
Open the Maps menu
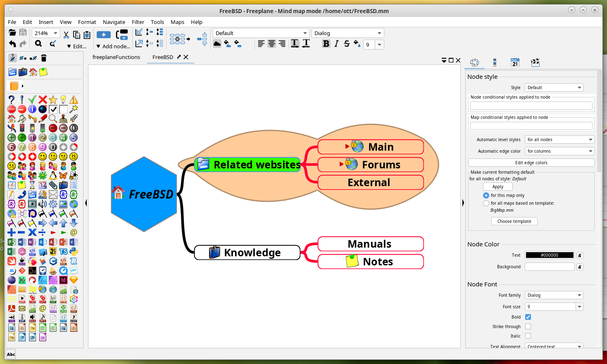click(177, 22)
